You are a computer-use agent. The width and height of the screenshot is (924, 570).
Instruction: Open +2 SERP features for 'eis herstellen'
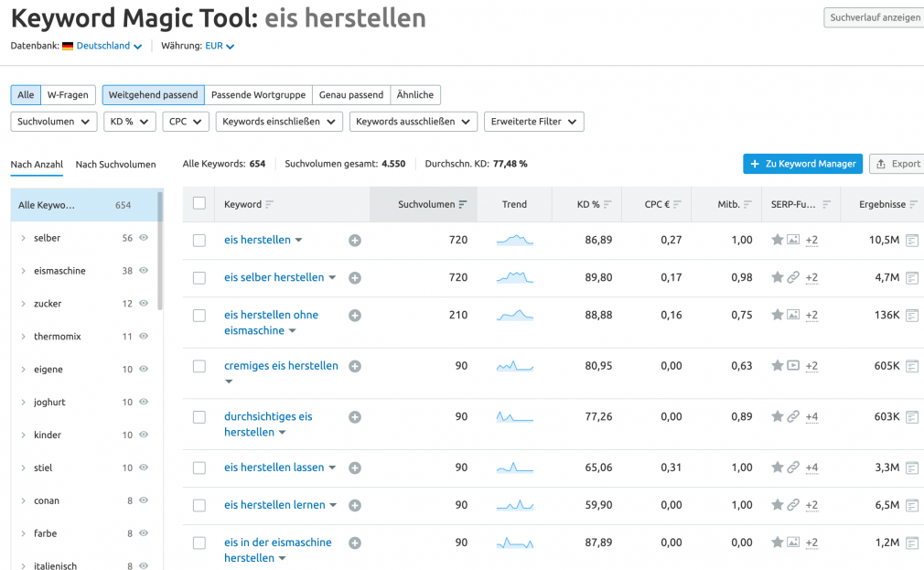(x=811, y=240)
